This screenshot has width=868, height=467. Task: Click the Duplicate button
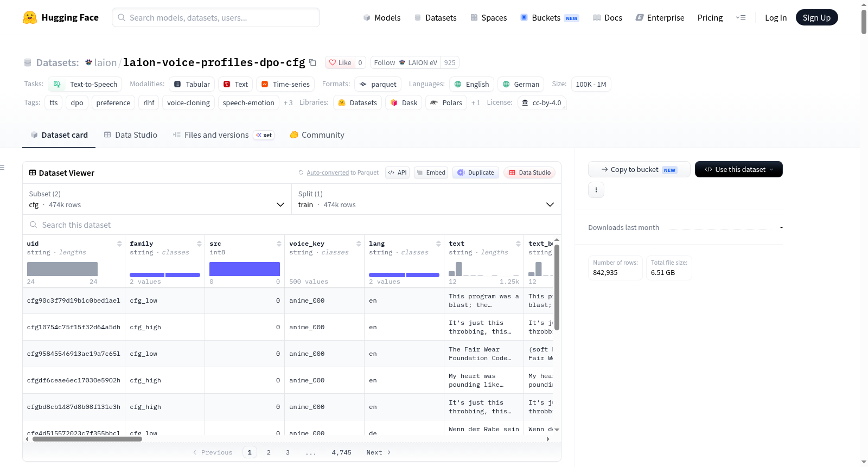click(476, 172)
